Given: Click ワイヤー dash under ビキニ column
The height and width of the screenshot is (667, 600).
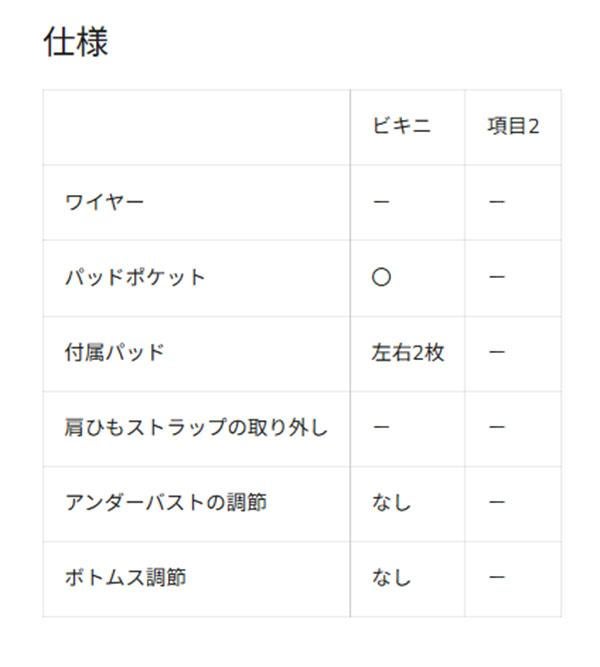Looking at the screenshot, I should 381,202.
